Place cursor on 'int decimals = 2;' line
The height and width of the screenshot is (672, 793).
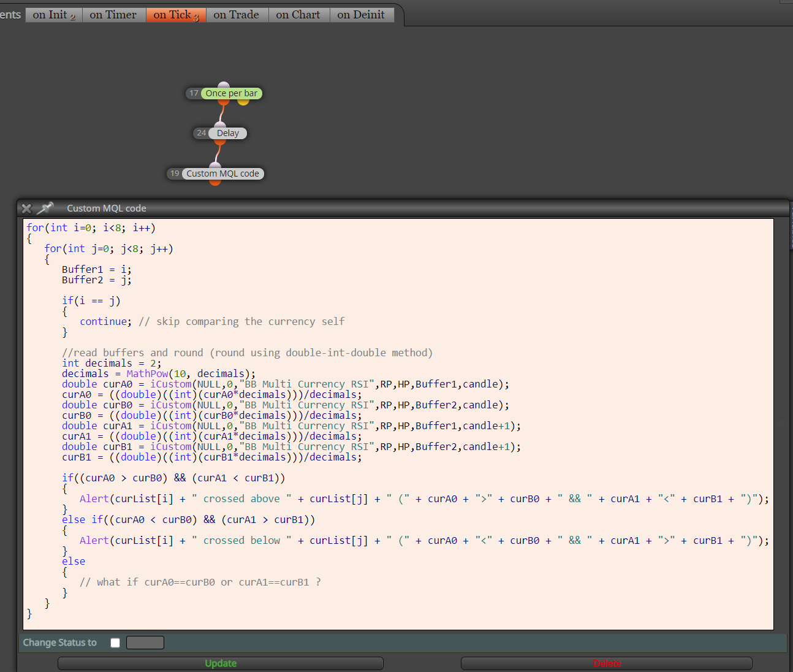pos(112,363)
